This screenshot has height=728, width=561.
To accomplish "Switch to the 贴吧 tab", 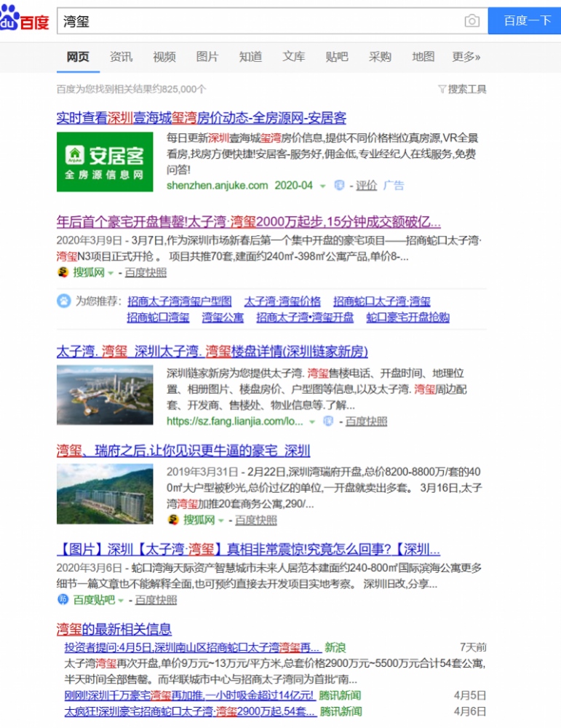I will click(337, 57).
